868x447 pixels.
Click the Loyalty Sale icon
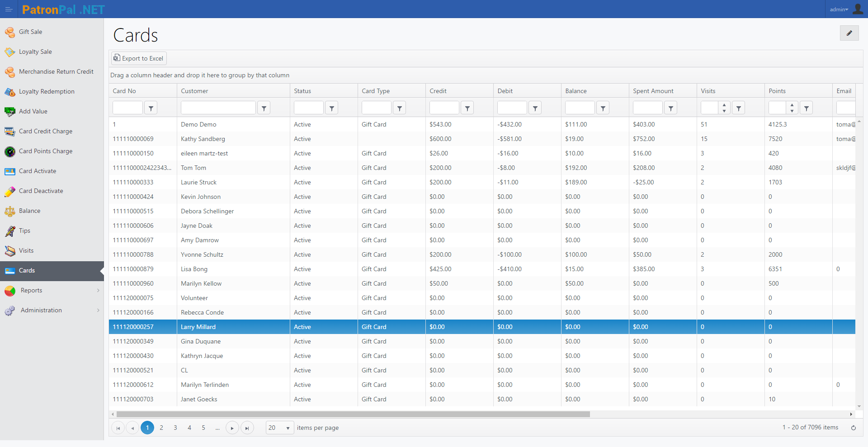(10, 52)
